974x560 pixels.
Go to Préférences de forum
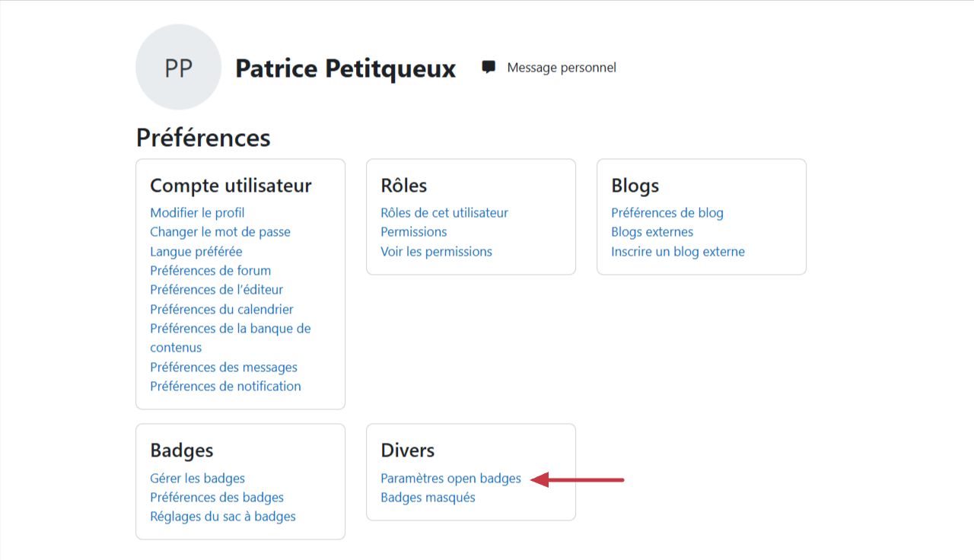pos(210,271)
